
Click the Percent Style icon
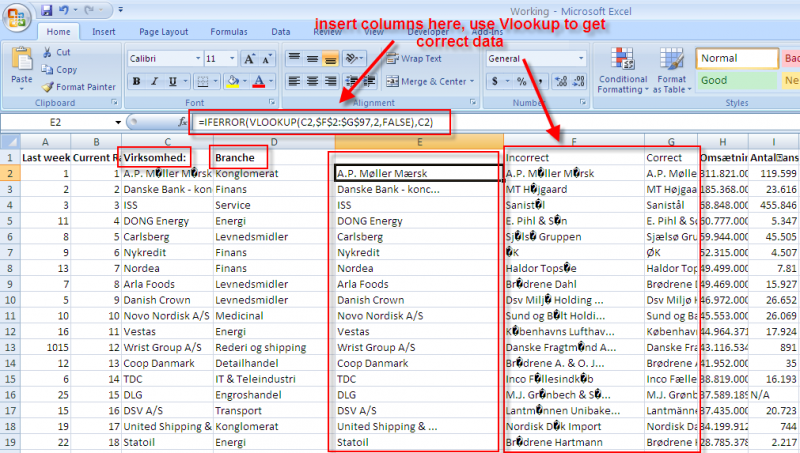[x=520, y=81]
